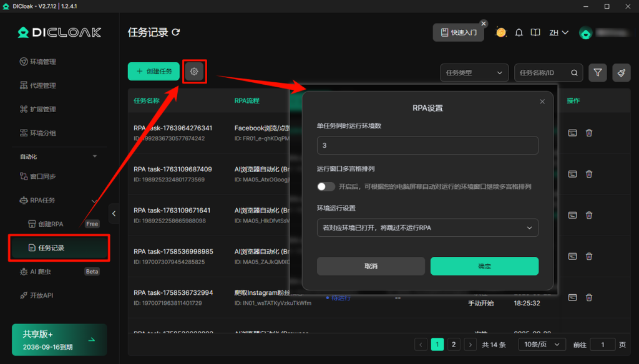Screen dimensions: 639x364
Task: Open the 10条/页 page size dropdown
Action: click(x=542, y=344)
